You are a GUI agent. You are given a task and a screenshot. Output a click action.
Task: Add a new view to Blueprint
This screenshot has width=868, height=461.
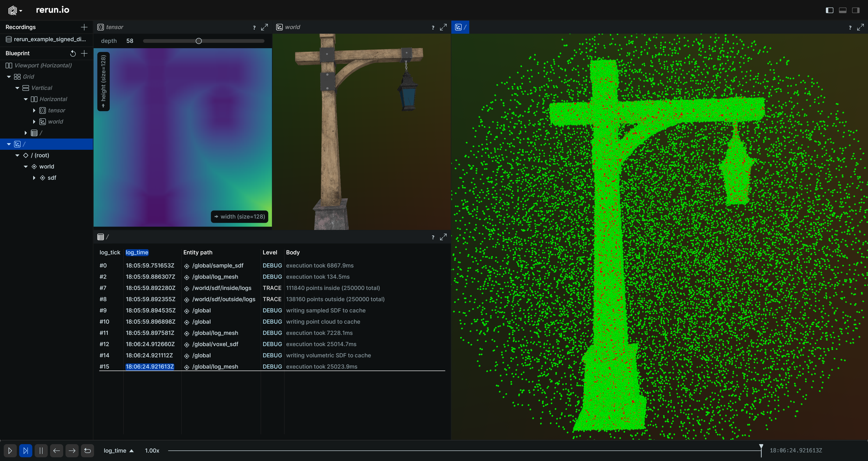coord(84,53)
